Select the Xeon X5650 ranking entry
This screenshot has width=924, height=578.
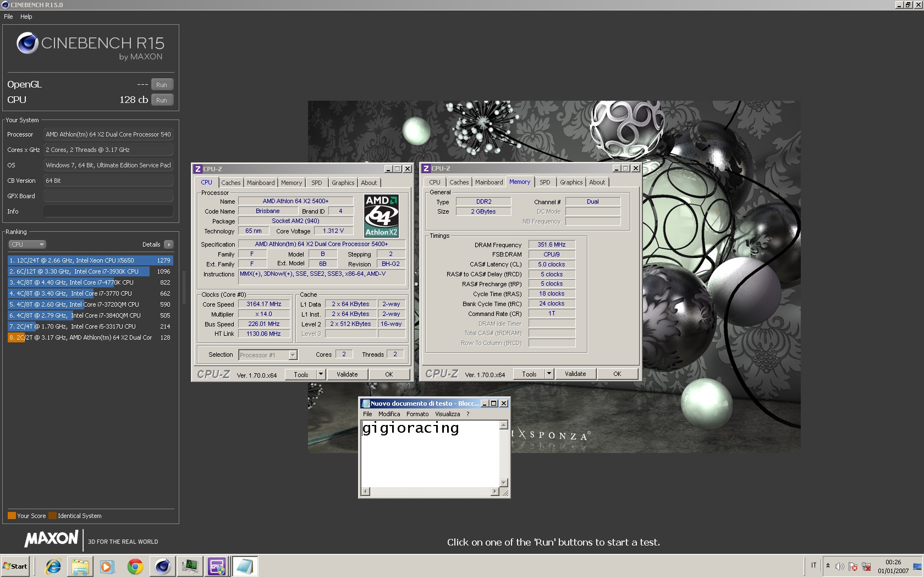tap(90, 260)
